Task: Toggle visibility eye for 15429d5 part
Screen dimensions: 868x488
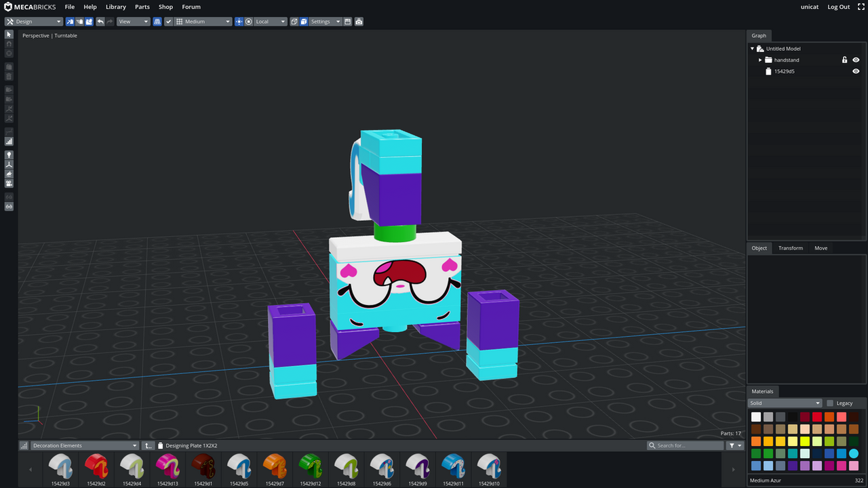Action: [x=856, y=71]
